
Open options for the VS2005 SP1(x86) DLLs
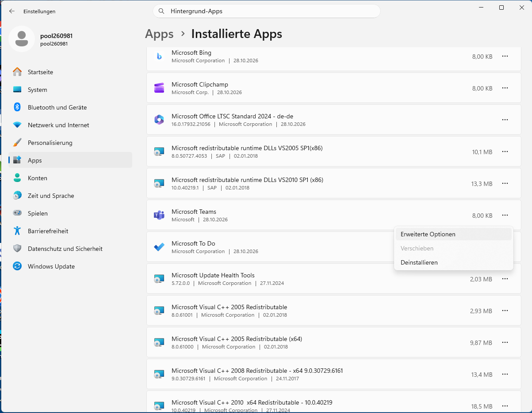[505, 152]
